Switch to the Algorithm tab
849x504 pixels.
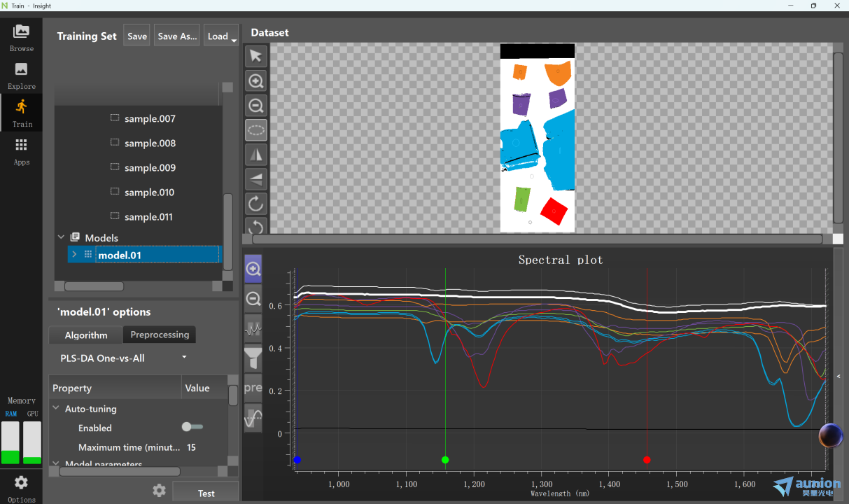[86, 335]
